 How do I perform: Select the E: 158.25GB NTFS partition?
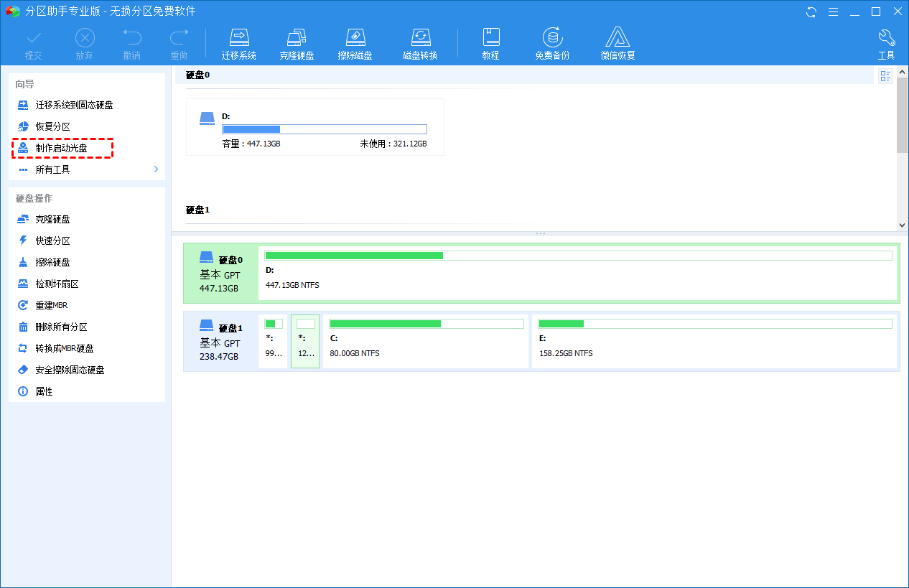point(714,341)
